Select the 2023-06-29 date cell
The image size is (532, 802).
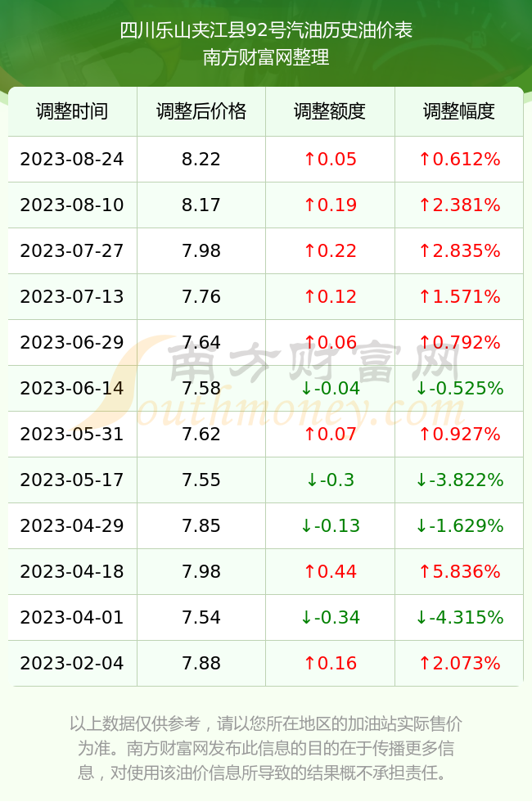pos(72,342)
